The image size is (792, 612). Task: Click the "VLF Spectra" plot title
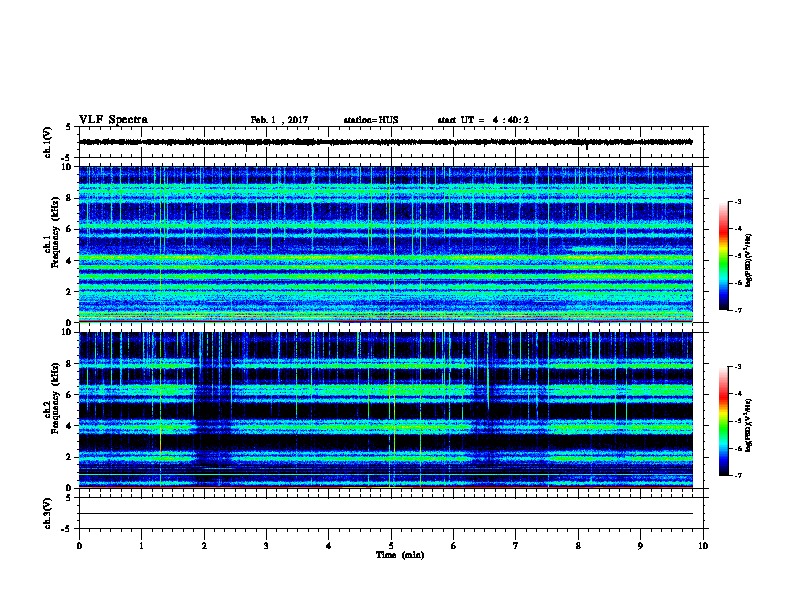[x=113, y=120]
